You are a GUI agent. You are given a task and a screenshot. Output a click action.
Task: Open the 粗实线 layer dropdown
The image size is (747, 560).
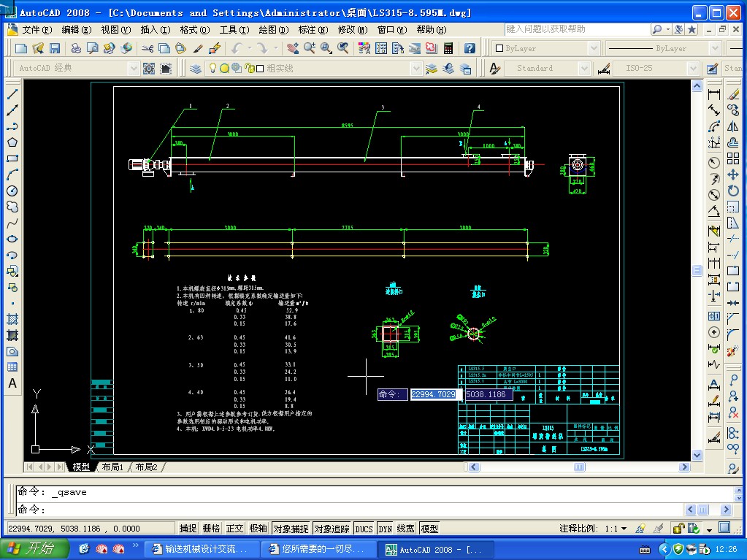416,69
